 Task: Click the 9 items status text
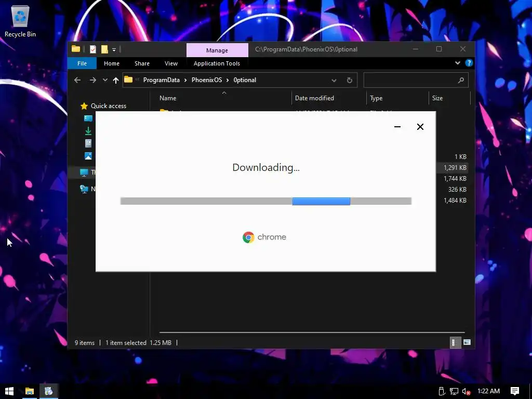85,343
